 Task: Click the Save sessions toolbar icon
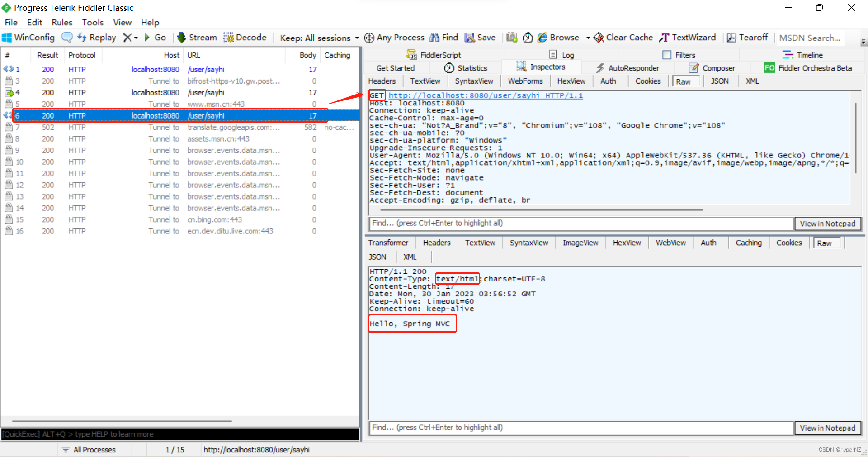[480, 38]
